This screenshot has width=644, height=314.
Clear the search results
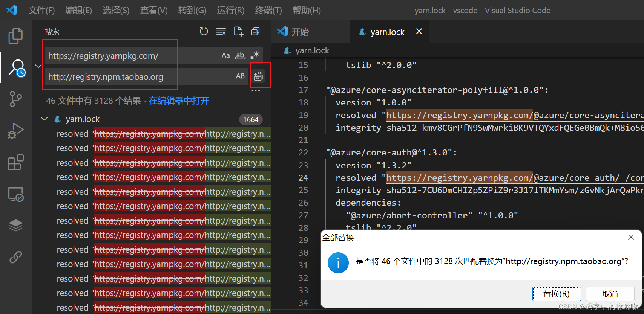[x=221, y=31]
